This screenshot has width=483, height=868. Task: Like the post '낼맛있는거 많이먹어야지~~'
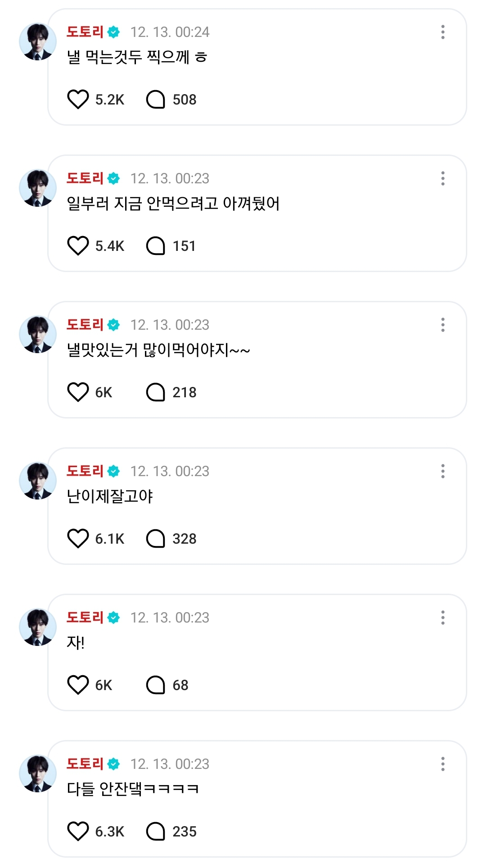pos(78,392)
